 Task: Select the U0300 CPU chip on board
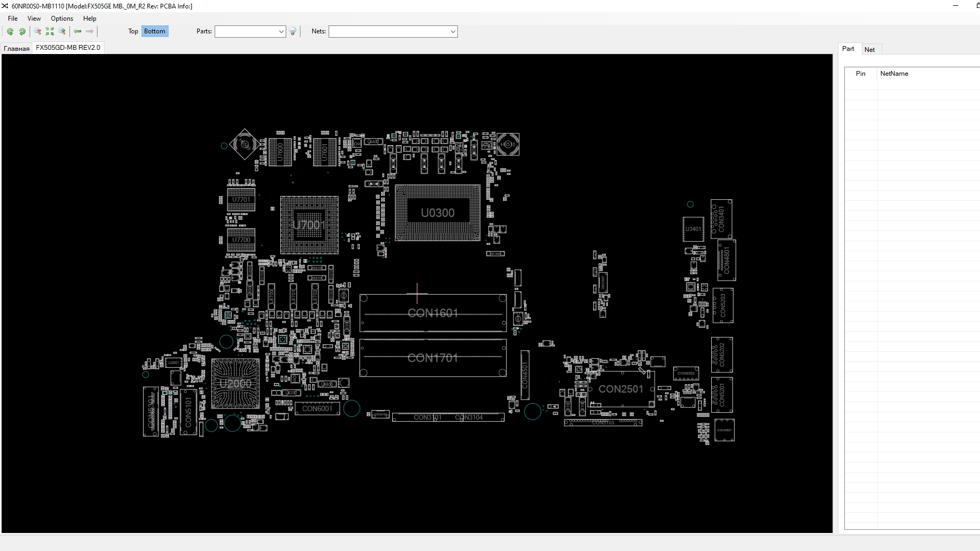pos(438,213)
